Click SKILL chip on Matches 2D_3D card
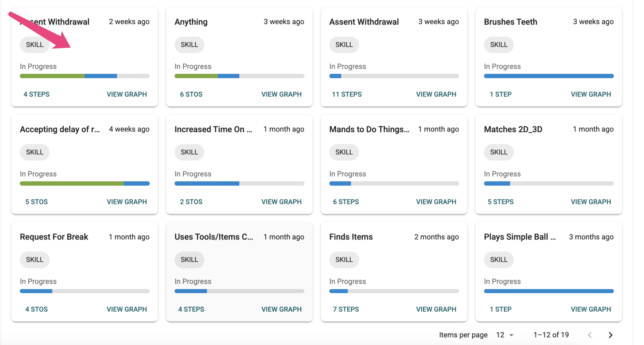This screenshot has height=345, width=644. [499, 152]
